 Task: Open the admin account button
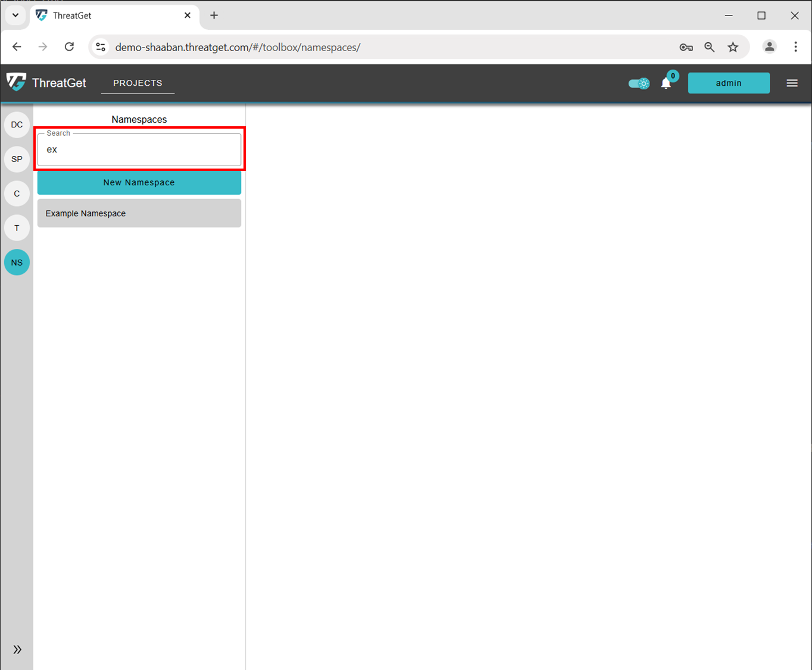coord(729,83)
